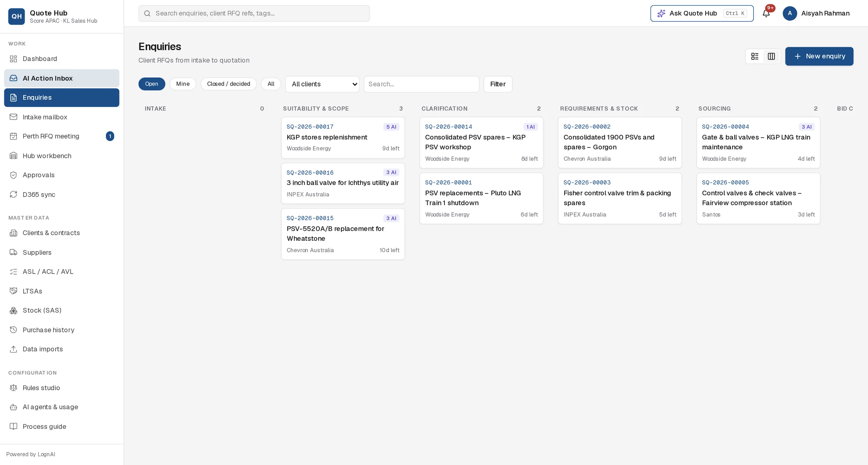The width and height of the screenshot is (868, 465).
Task: Open enquiry SQ-2026-00004 link
Action: 725,127
